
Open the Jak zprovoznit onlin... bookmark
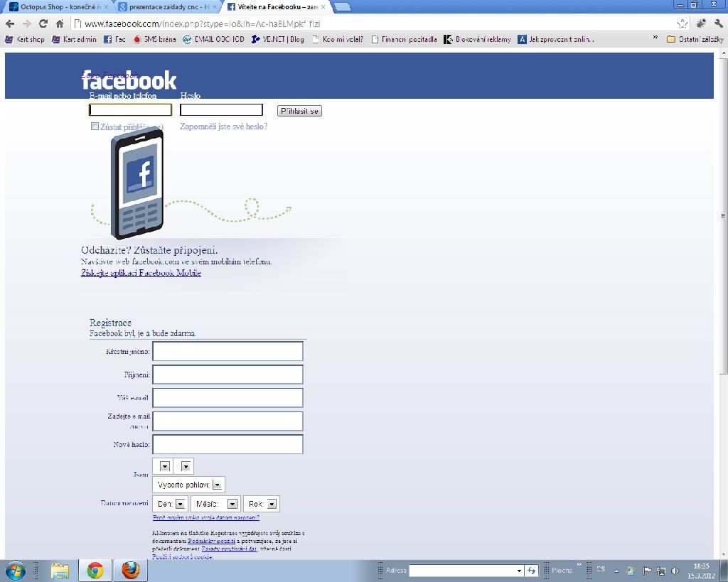pos(556,40)
